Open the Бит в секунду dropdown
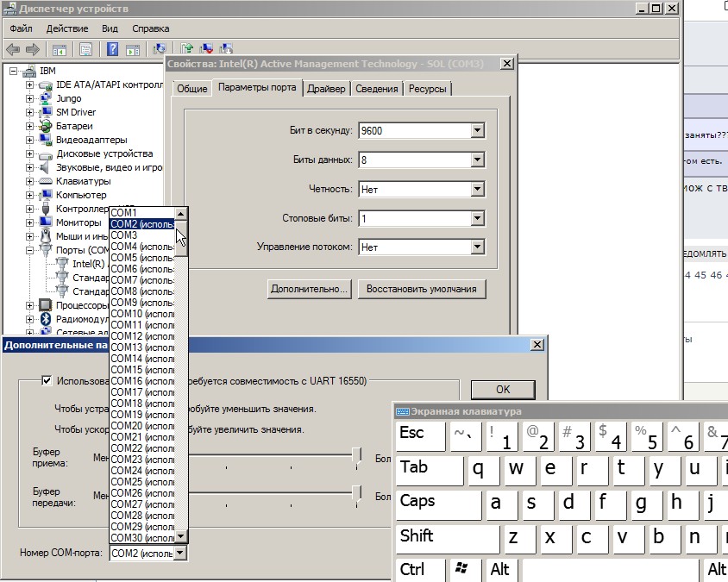Screen dimensions: 728x582 click(477, 130)
